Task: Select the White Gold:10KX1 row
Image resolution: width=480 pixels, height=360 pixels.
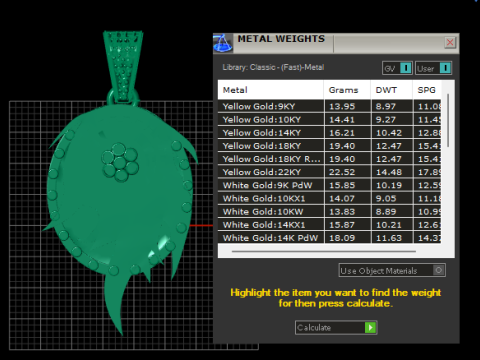Action: pos(329,198)
